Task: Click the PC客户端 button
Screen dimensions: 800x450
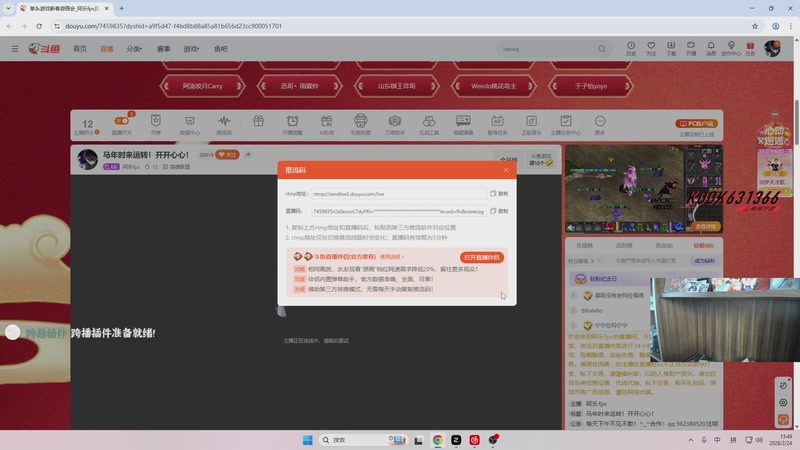Action: (x=696, y=123)
